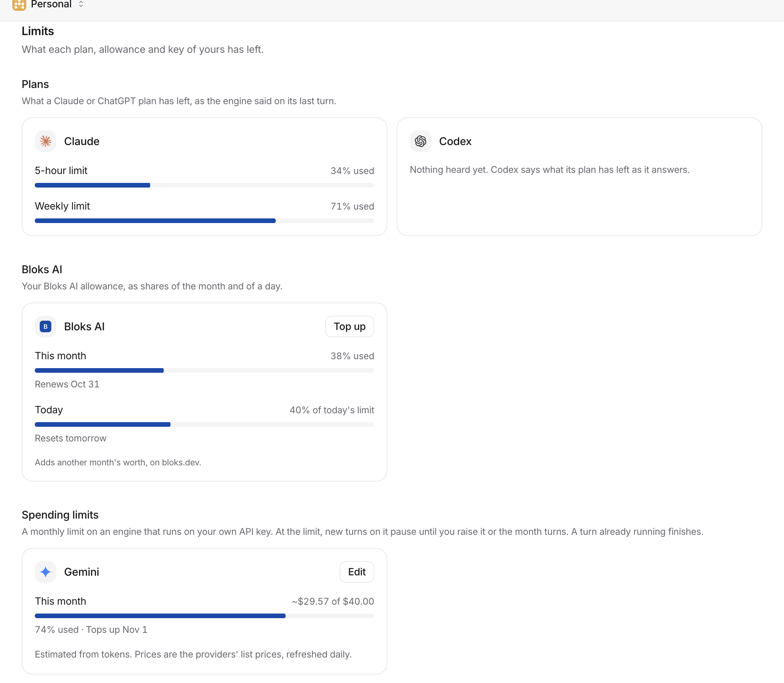Click the "5-hour limit" label
This screenshot has height=683, width=784.
(x=61, y=171)
